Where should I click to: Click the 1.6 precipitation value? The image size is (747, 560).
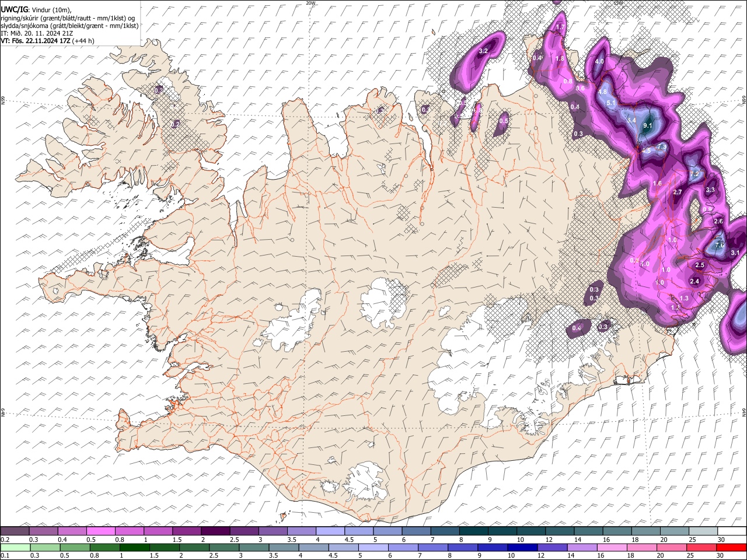point(657,184)
